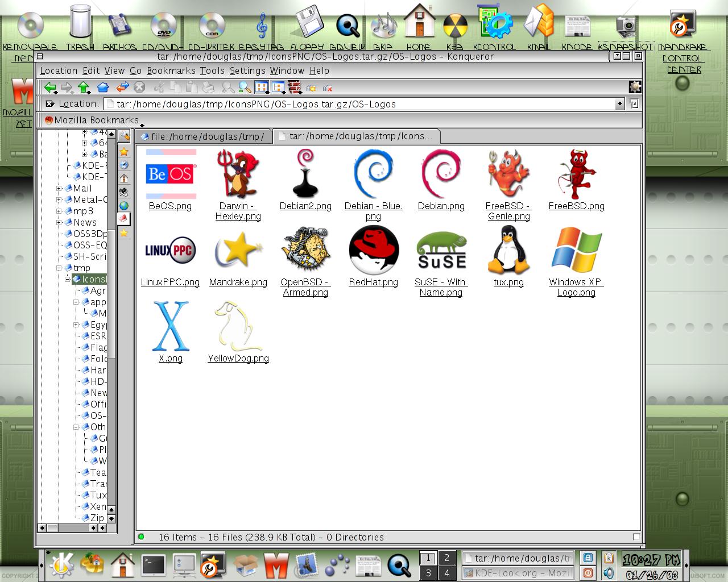
Task: Select the icon view mode toolbar button
Action: point(262,87)
